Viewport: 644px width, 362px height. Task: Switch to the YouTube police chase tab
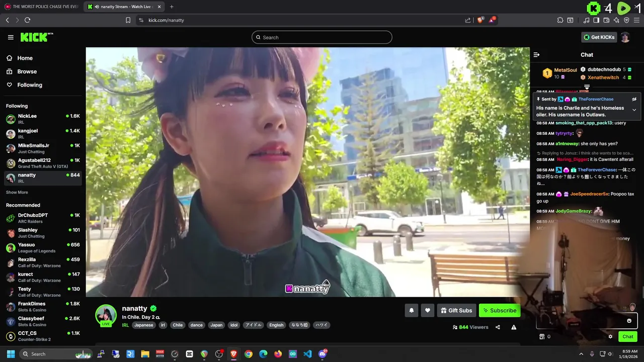click(41, 7)
